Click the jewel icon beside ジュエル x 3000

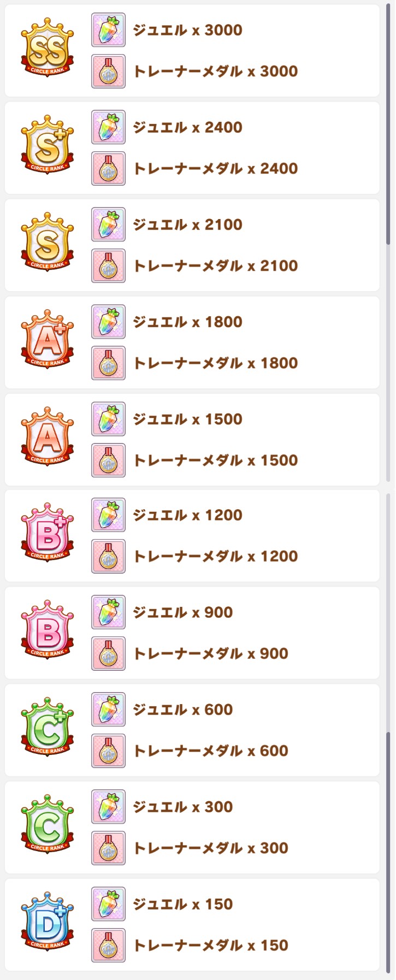[x=108, y=30]
